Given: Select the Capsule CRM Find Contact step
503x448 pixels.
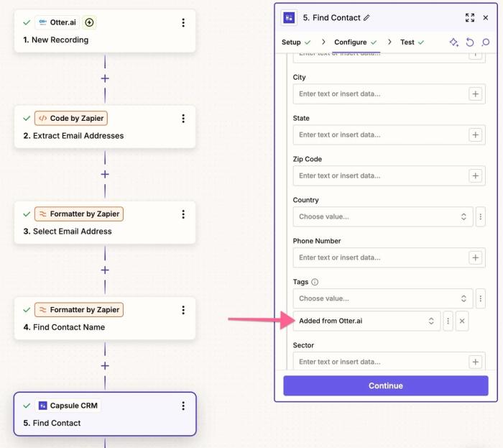Looking at the screenshot, I should click(105, 414).
